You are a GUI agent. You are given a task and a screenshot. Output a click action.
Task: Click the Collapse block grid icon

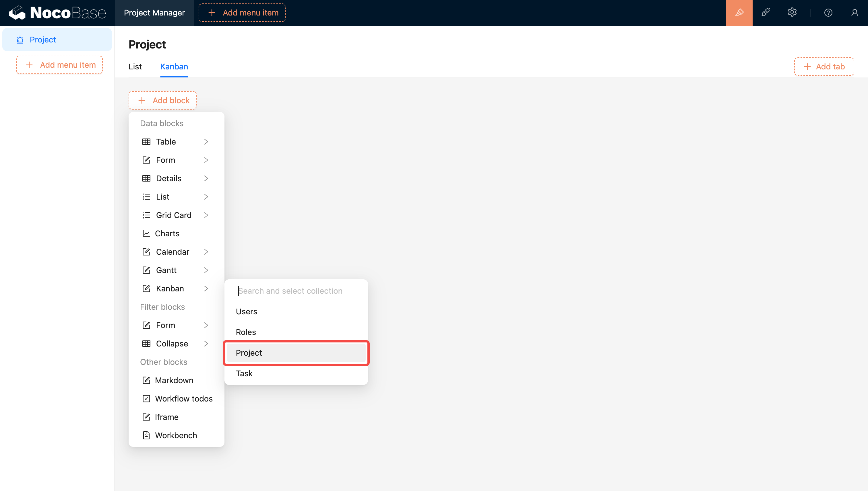coord(146,344)
